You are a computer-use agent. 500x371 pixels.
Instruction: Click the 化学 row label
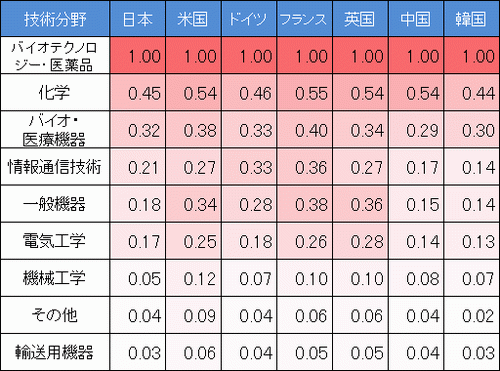coord(55,92)
